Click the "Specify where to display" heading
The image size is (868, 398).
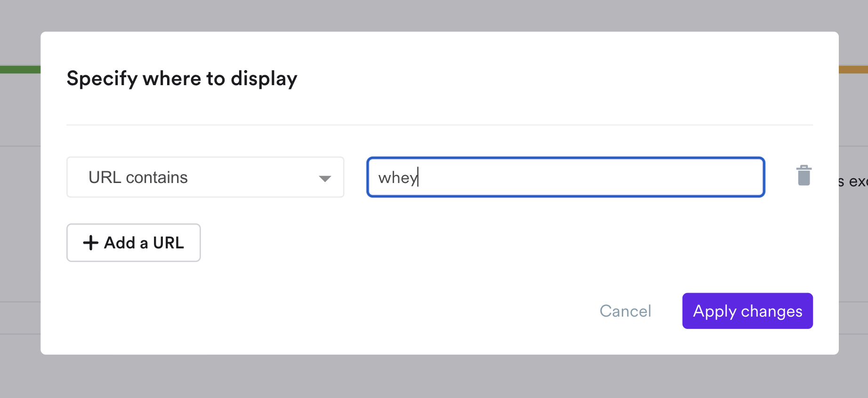click(x=182, y=79)
